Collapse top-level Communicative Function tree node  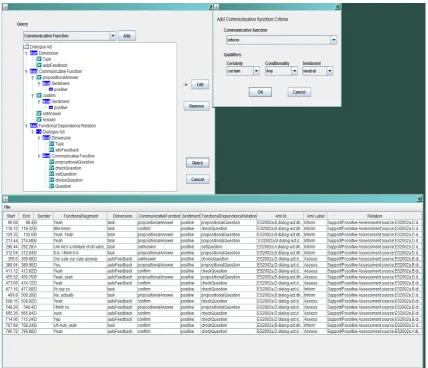[26, 71]
